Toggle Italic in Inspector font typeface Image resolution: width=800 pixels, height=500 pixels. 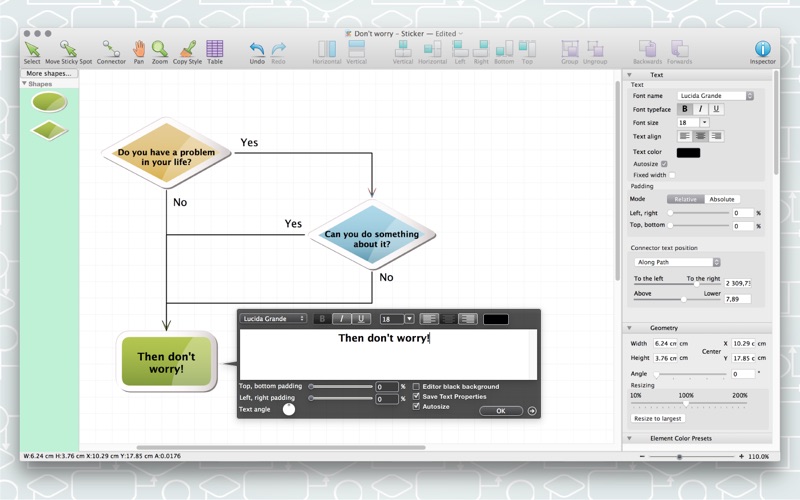(x=701, y=109)
